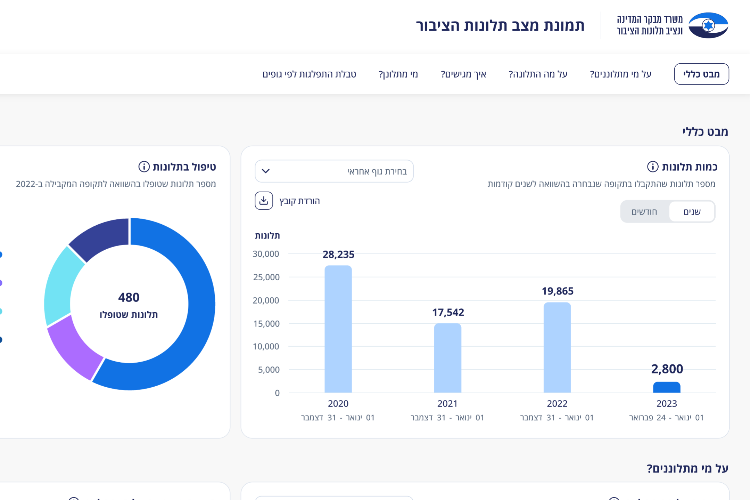Click the על מי מתלוננים? section heading

pos(687,468)
